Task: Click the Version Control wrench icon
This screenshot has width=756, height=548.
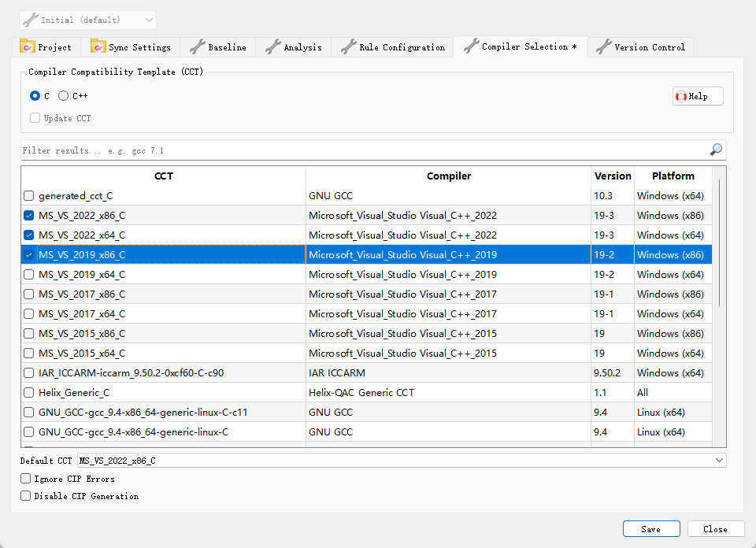Action: click(604, 46)
